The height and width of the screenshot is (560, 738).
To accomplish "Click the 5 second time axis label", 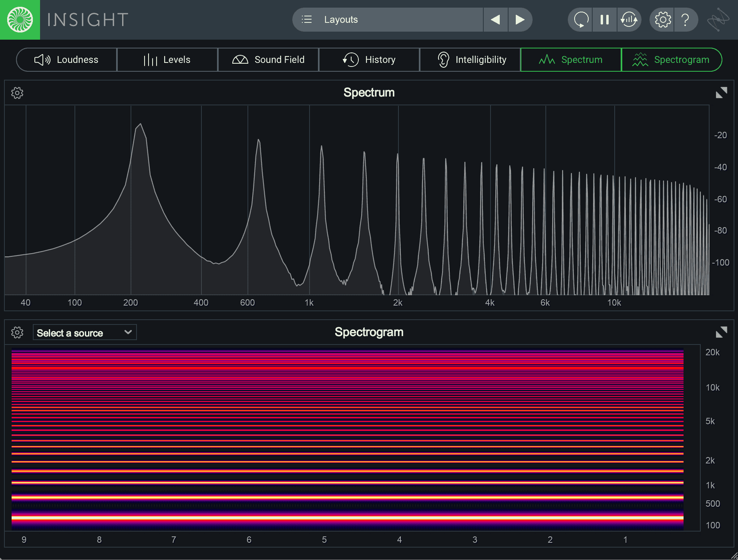I will pos(324,540).
